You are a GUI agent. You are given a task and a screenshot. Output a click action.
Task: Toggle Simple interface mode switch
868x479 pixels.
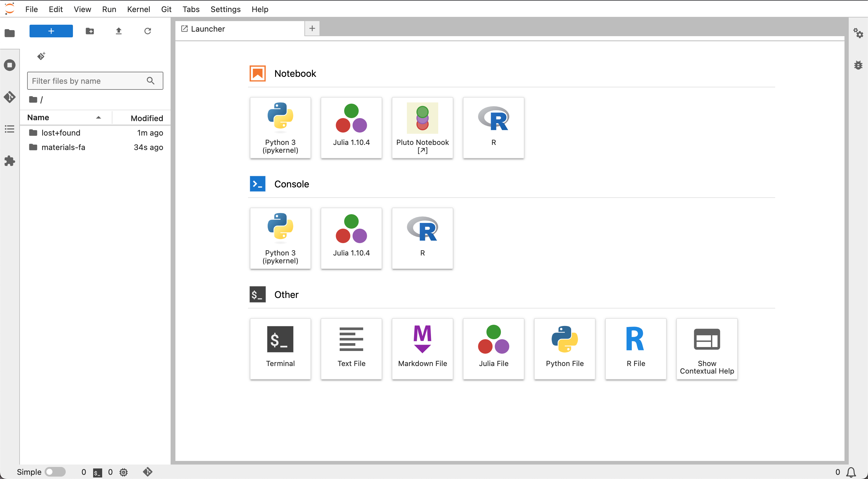point(55,472)
